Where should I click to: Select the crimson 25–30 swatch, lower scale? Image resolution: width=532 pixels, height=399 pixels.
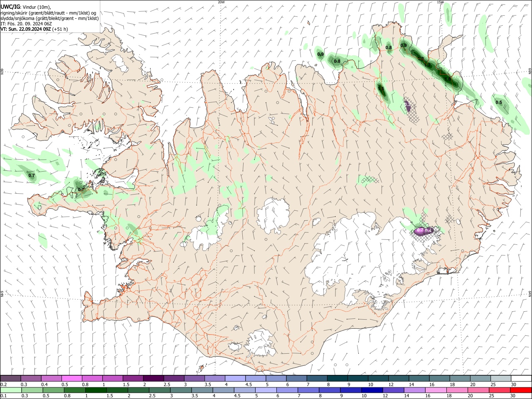(x=500, y=390)
